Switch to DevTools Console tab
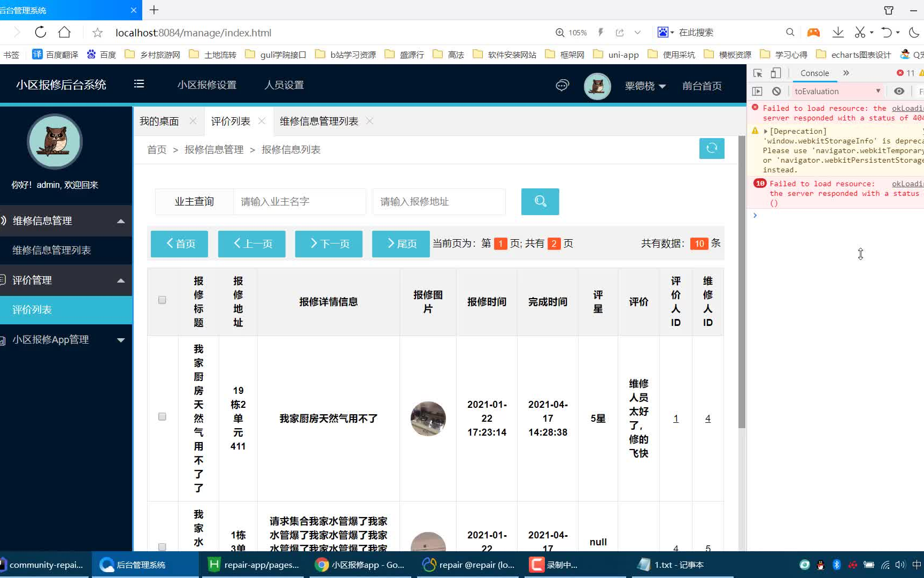Image resolution: width=924 pixels, height=578 pixels. [814, 73]
